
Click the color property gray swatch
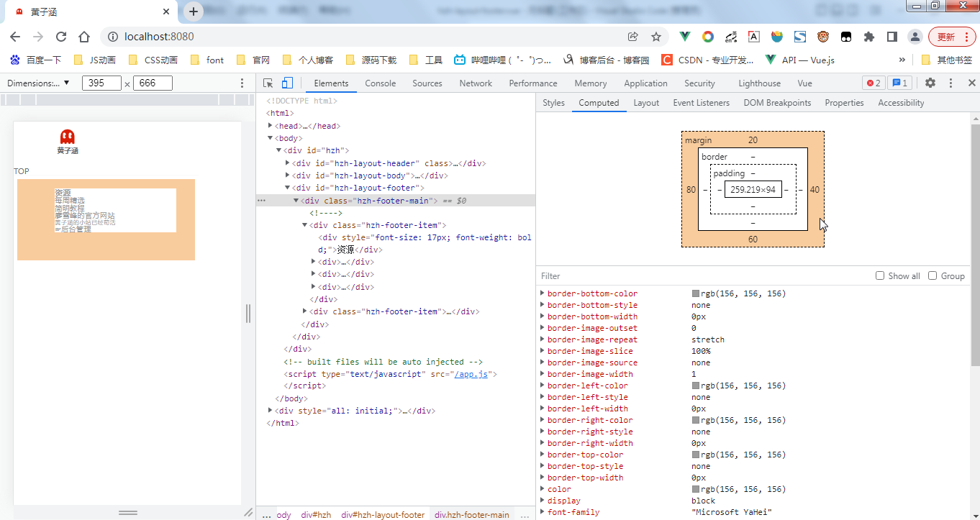[696, 489]
